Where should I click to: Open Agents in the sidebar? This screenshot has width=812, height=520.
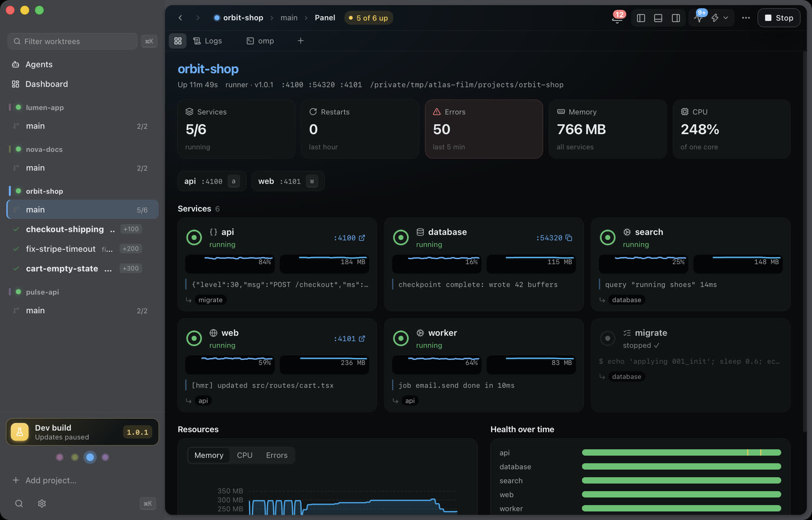tap(39, 64)
